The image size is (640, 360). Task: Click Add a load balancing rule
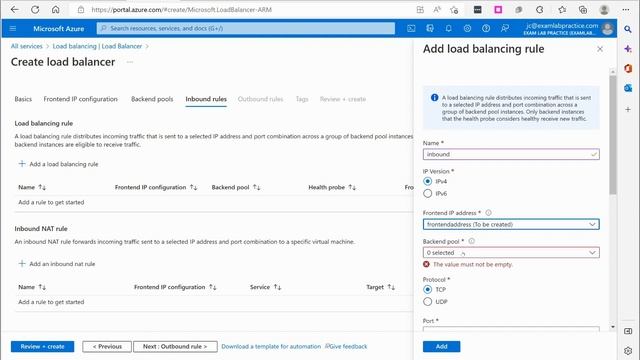(x=58, y=164)
